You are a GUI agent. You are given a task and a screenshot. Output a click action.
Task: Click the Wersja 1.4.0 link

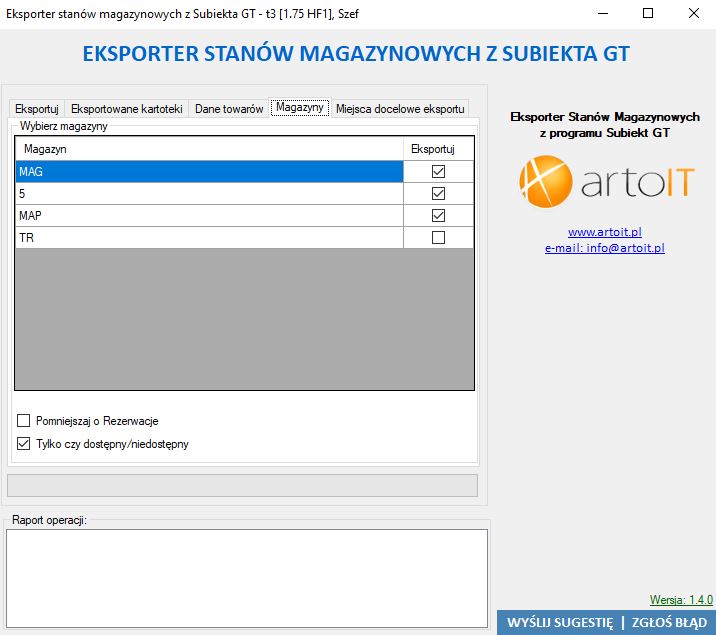point(681,600)
